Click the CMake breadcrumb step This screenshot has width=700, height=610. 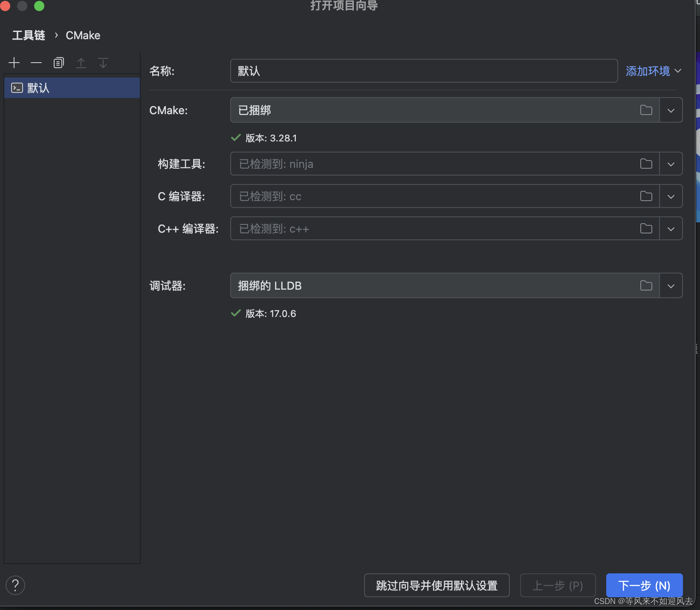click(83, 35)
